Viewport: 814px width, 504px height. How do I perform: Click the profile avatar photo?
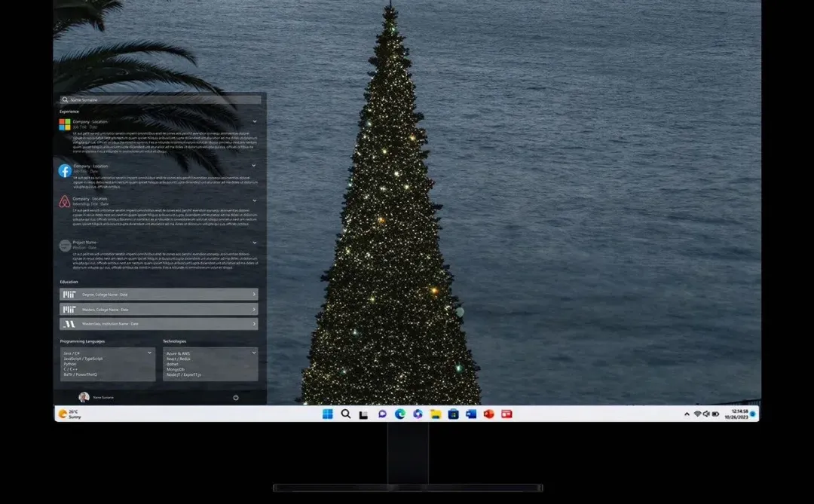pos(84,397)
